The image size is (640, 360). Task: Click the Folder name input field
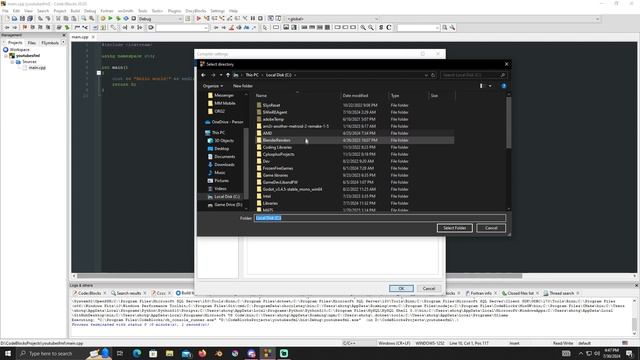pyautogui.click(x=380, y=218)
